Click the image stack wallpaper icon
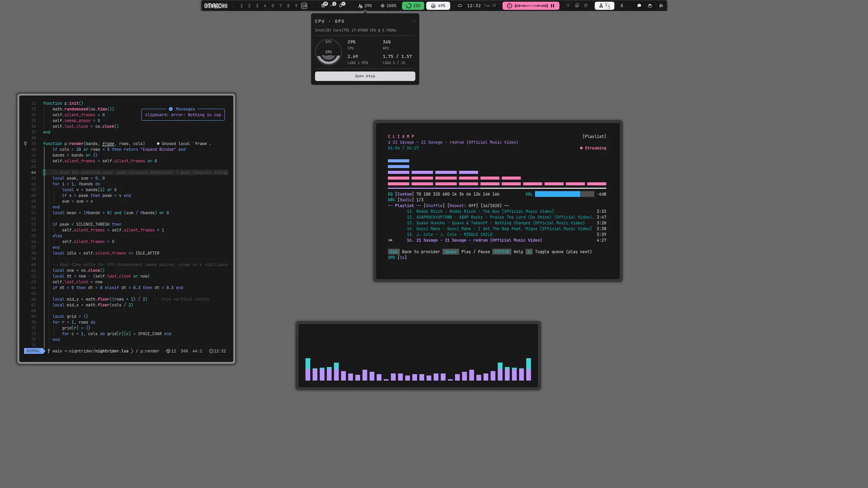The width and height of the screenshot is (868, 488). (x=577, y=6)
